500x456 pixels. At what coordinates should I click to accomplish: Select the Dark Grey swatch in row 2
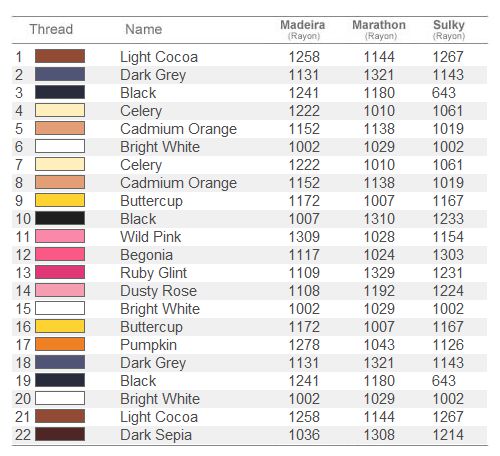pyautogui.click(x=60, y=74)
